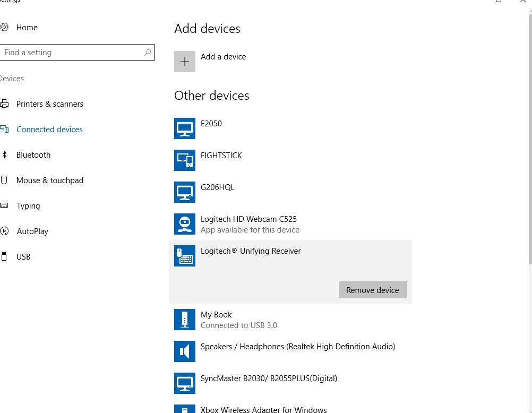This screenshot has width=532, height=413.
Task: Open the Typing settings page
Action: pos(28,206)
